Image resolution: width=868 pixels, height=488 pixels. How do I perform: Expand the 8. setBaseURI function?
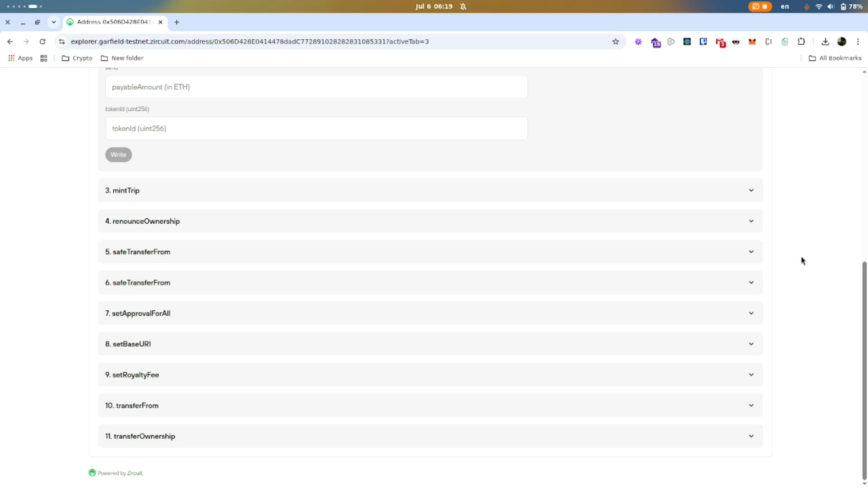click(430, 344)
